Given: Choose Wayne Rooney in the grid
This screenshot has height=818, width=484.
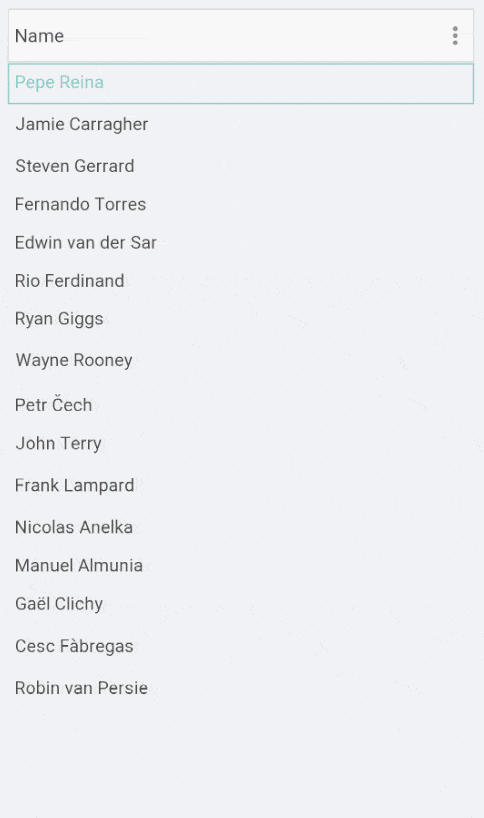Looking at the screenshot, I should coord(241,360).
